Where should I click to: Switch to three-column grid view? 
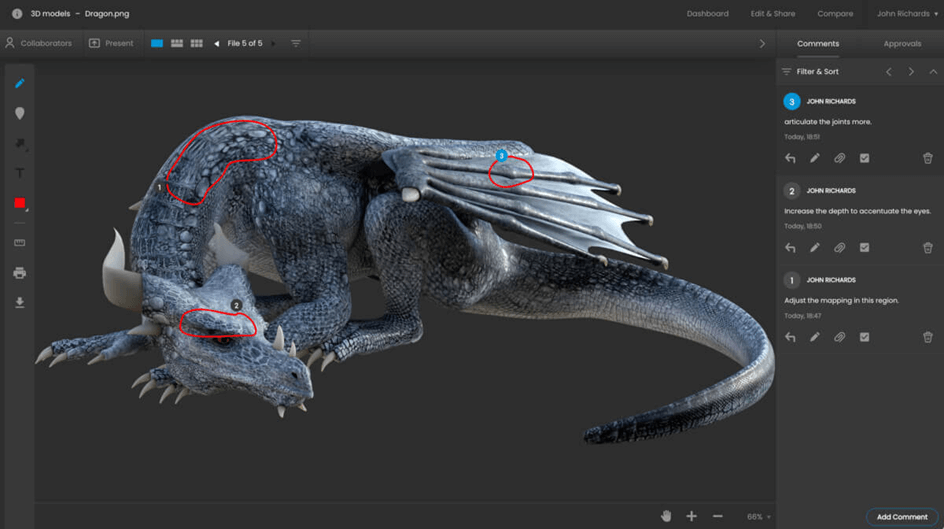(x=197, y=43)
